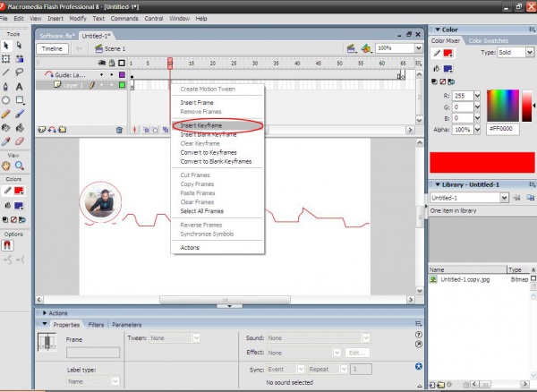Click the stroke color swatch in Color Mixer
The image size is (537, 392).
(448, 53)
